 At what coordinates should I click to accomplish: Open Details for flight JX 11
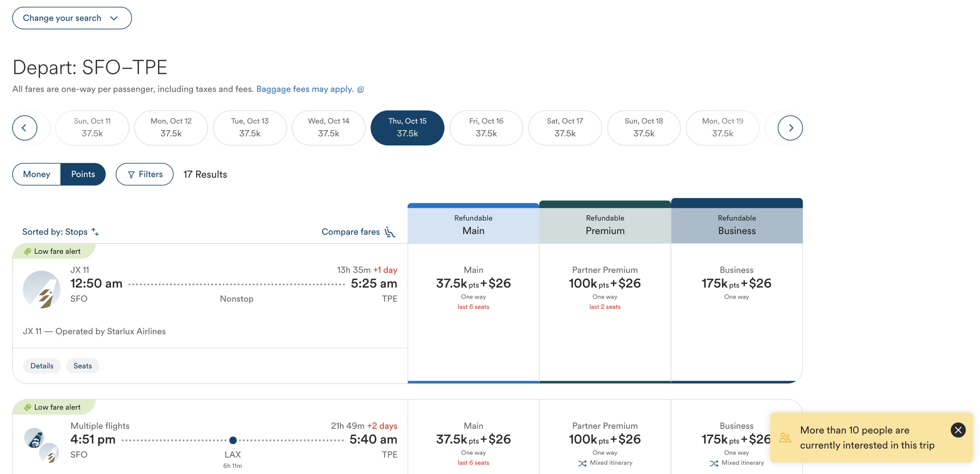tap(42, 365)
